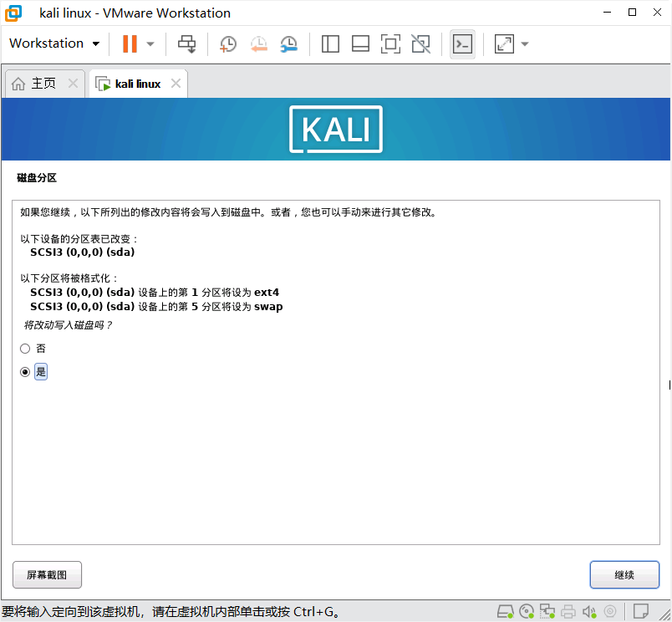Click the text 以下分区将被格式化：
Viewport: 672px width, 622px height.
(69, 278)
